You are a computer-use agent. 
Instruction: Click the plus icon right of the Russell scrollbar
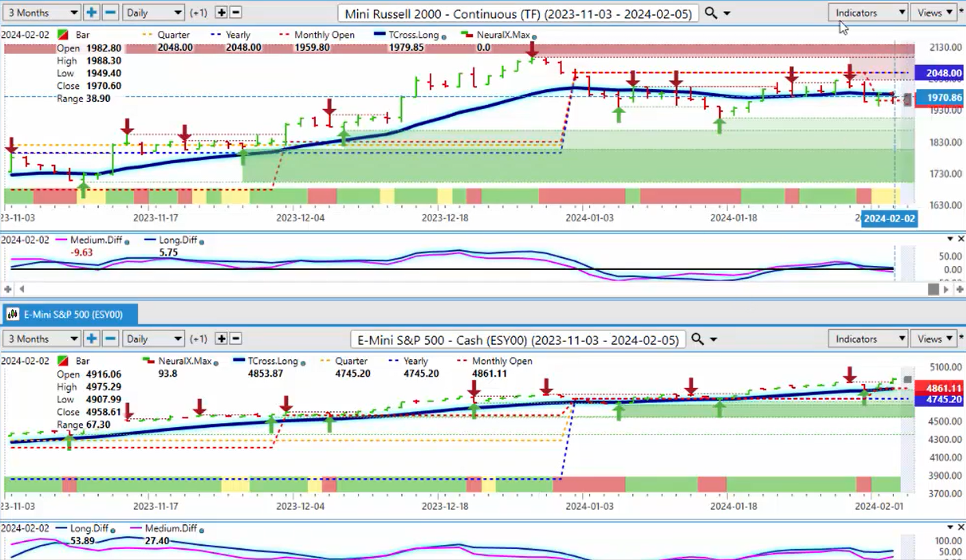coord(960,289)
